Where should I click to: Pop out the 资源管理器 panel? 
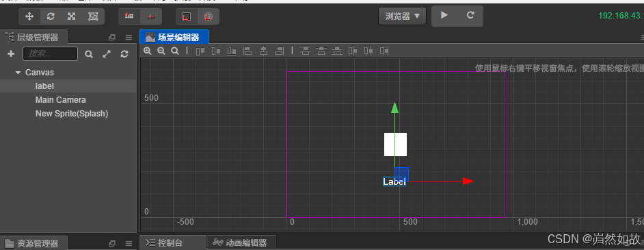(x=112, y=243)
